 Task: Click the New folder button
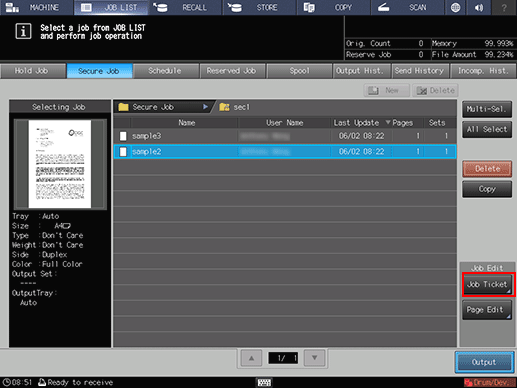(387, 90)
